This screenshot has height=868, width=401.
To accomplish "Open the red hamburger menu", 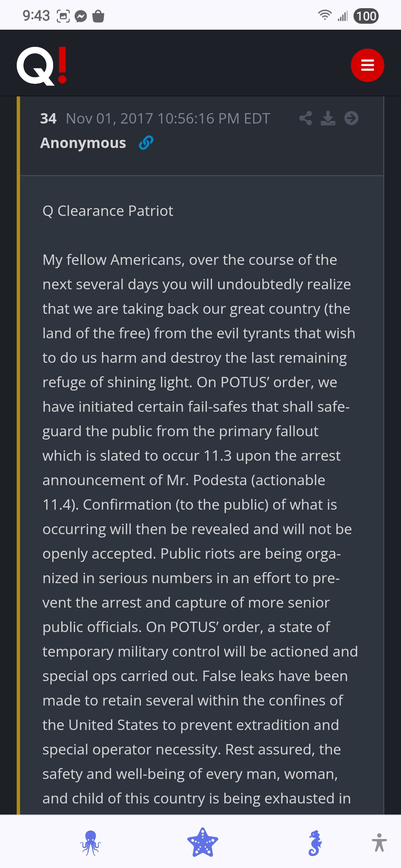I will [367, 65].
